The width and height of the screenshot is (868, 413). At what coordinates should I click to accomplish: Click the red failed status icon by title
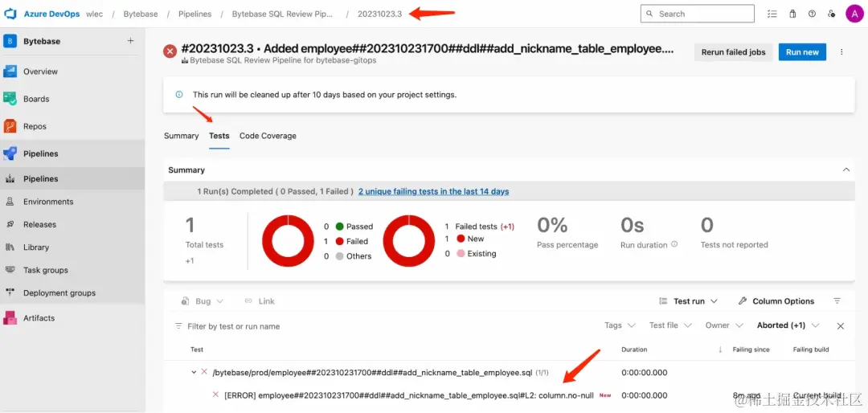click(170, 51)
